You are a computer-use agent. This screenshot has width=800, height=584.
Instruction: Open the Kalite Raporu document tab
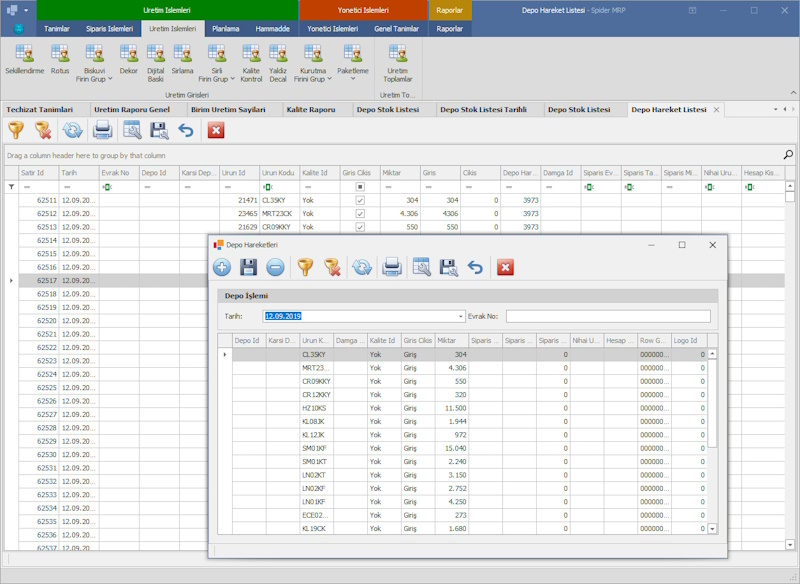pos(311,109)
